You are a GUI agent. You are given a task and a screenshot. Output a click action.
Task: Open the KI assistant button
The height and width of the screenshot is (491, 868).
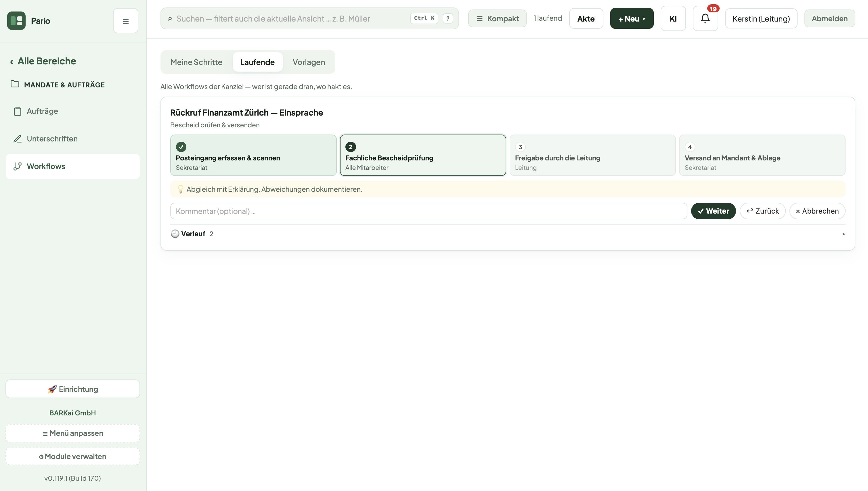(673, 19)
